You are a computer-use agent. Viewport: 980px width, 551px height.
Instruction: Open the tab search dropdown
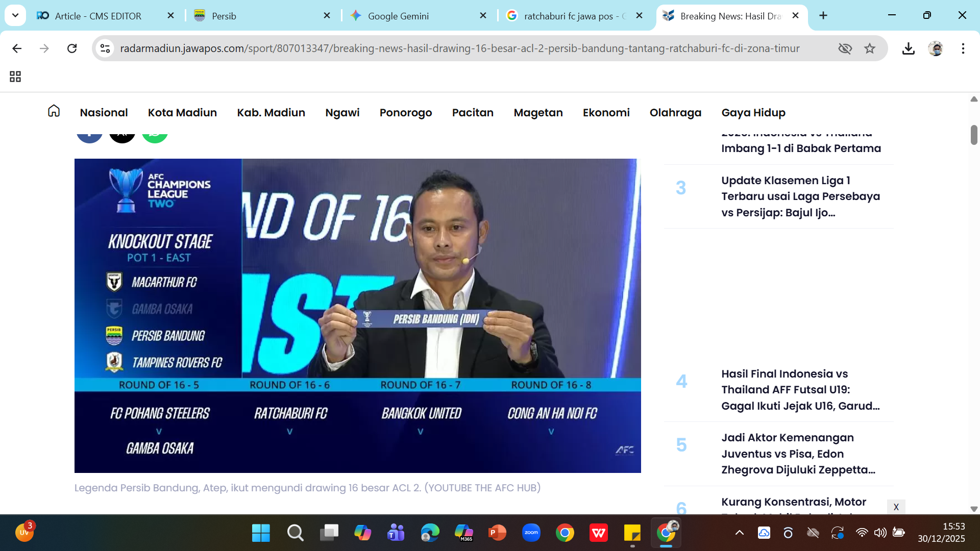coord(15,16)
